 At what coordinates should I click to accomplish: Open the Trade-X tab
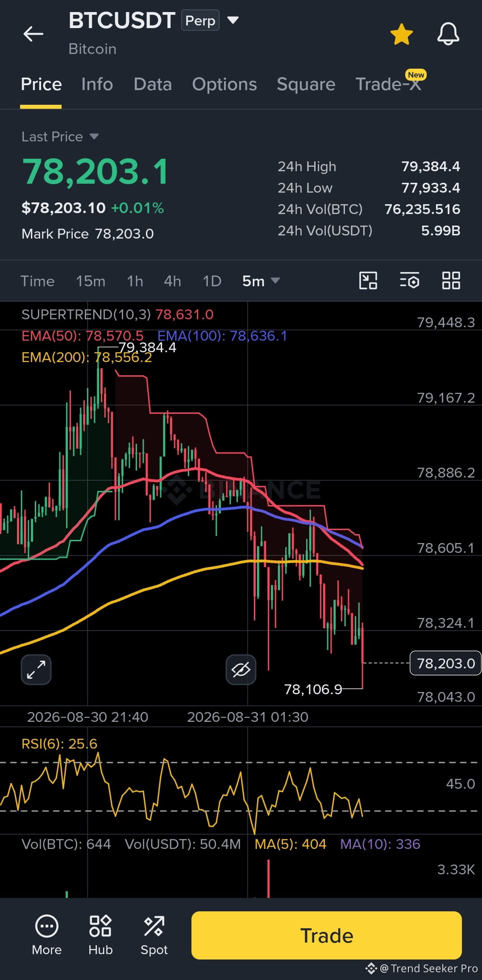388,83
